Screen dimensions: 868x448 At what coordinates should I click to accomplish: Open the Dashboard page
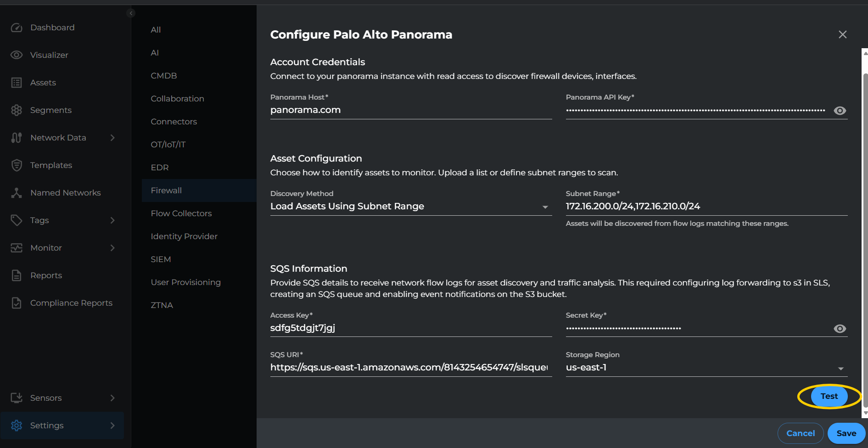coord(52,27)
